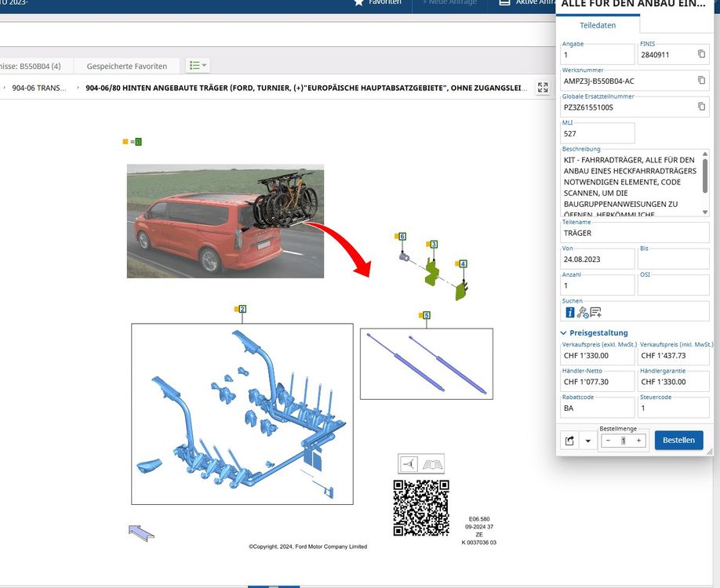Add a note with the comment-plus icon
This screenshot has height=588, width=720.
tap(595, 313)
